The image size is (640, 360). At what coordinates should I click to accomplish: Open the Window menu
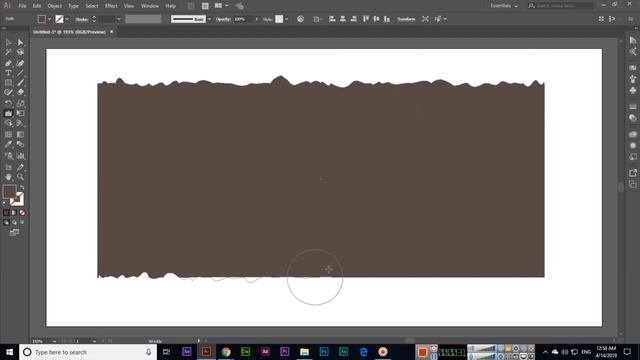coord(150,6)
